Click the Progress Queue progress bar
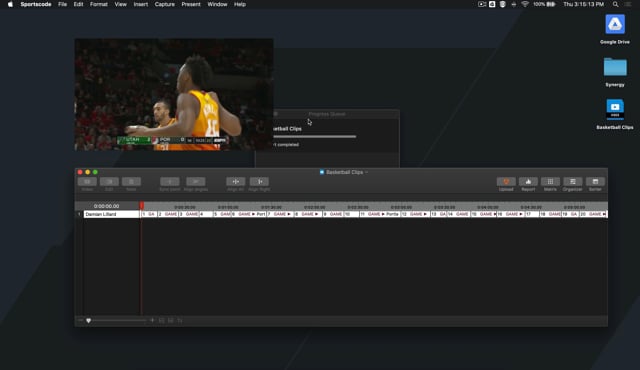 [x=315, y=137]
